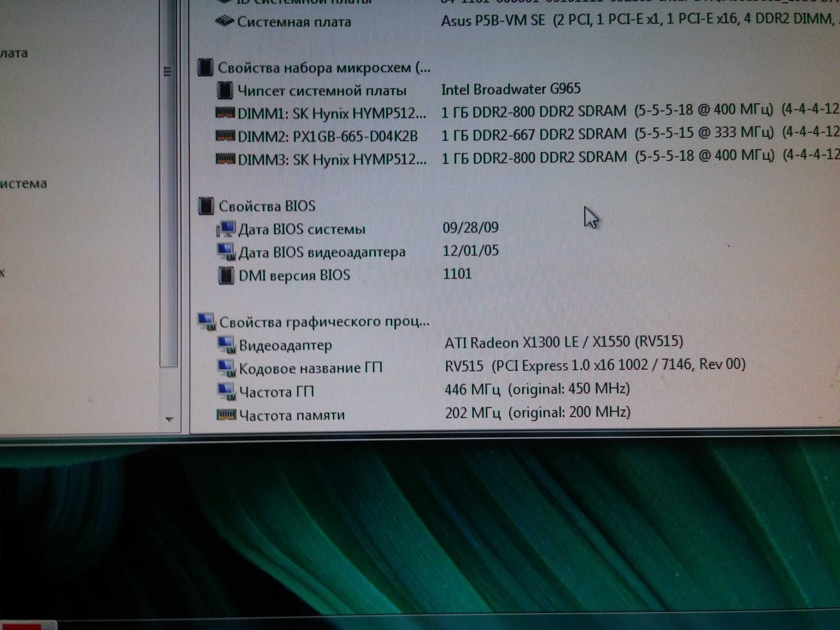Select the Частота памяти label
840x630 pixels.
coord(292,415)
